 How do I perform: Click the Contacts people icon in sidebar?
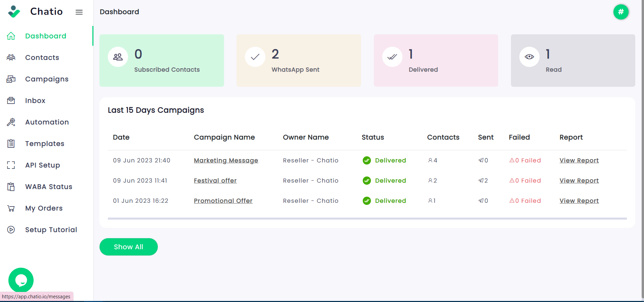(x=11, y=58)
